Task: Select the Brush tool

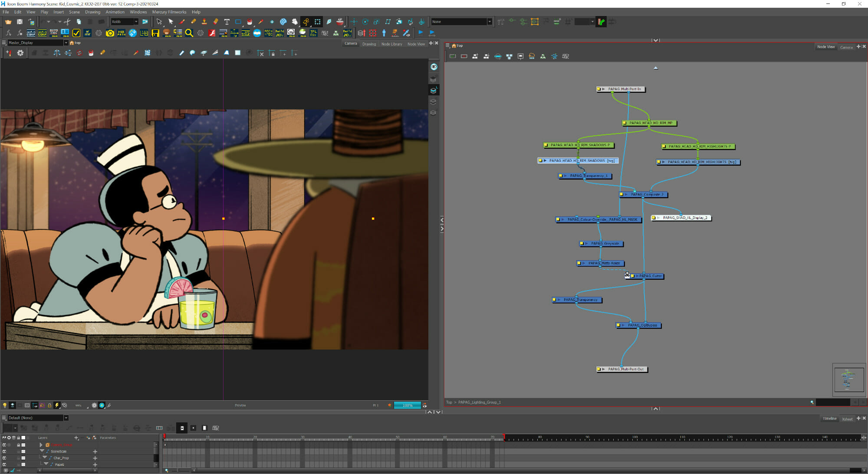Action: pyautogui.click(x=182, y=22)
